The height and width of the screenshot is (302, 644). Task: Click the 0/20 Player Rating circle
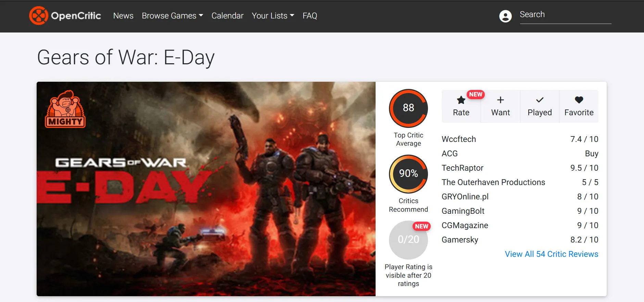point(408,240)
